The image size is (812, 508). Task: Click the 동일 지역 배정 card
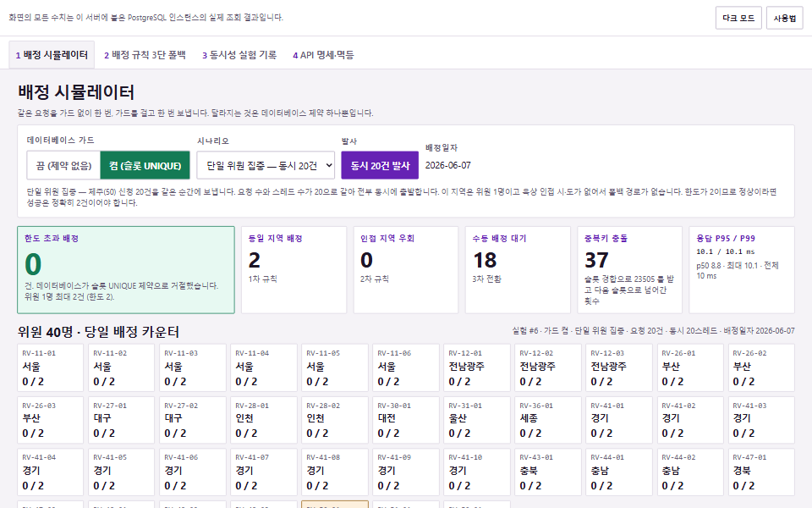pos(294,270)
